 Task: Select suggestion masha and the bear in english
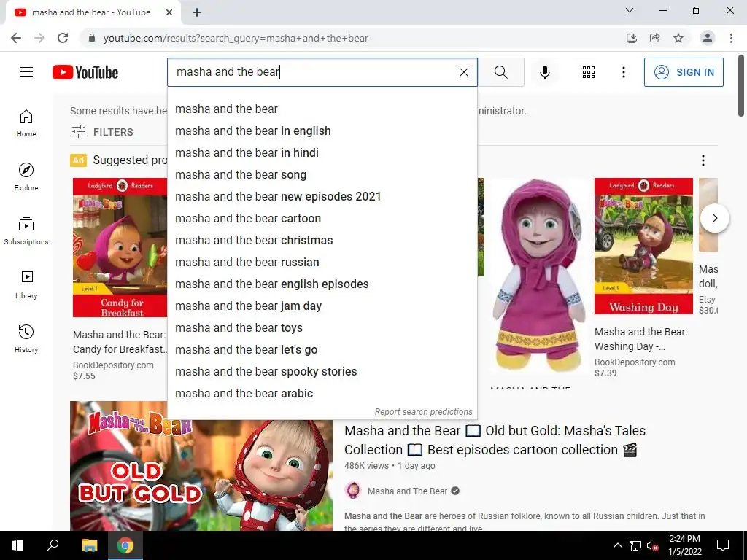click(322, 131)
